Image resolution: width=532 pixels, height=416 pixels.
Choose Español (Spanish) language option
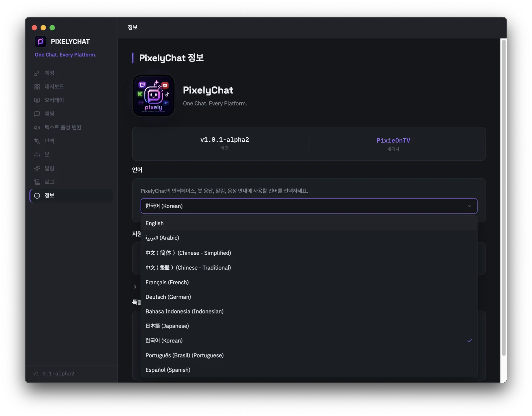(x=309, y=370)
